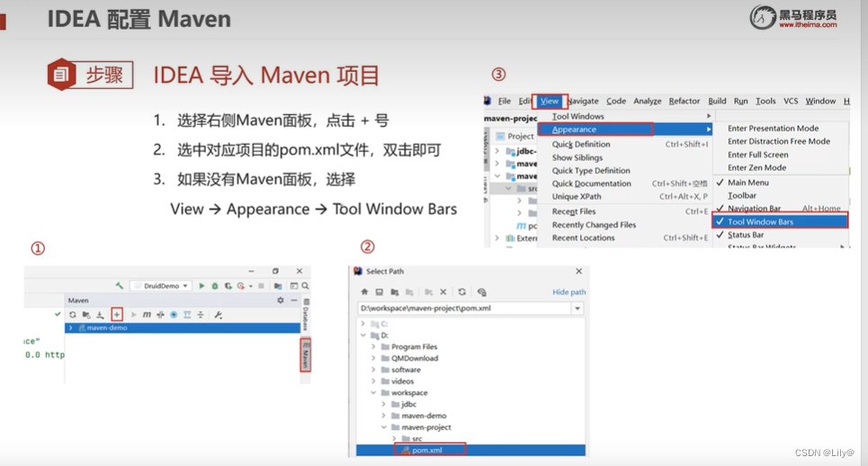
Task: Click the Refresh icon in Select Path toolbar
Action: coord(462,291)
